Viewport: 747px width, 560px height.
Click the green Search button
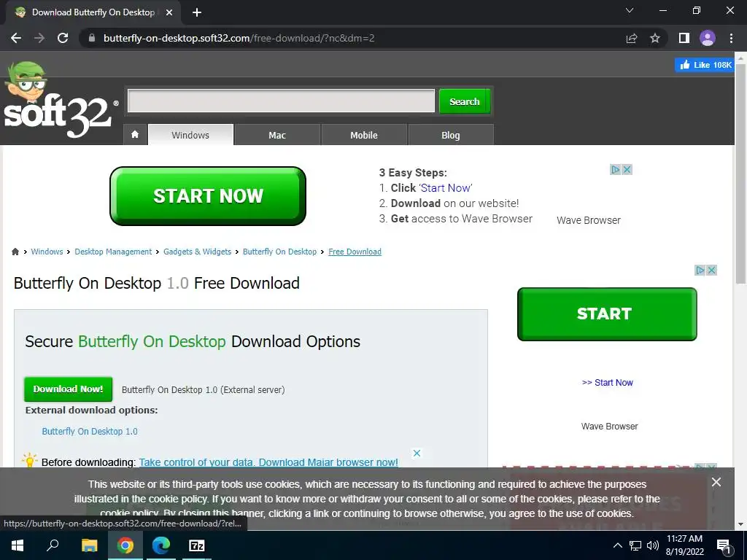tap(465, 101)
